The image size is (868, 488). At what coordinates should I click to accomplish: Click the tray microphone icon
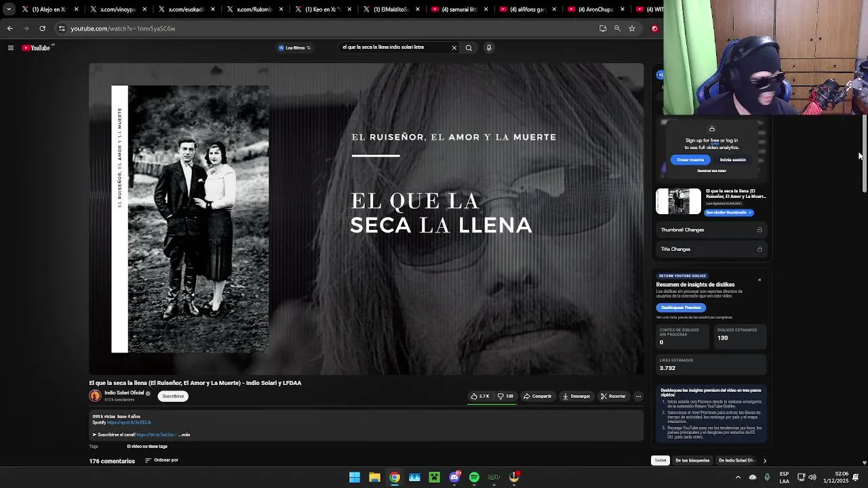coord(767,477)
